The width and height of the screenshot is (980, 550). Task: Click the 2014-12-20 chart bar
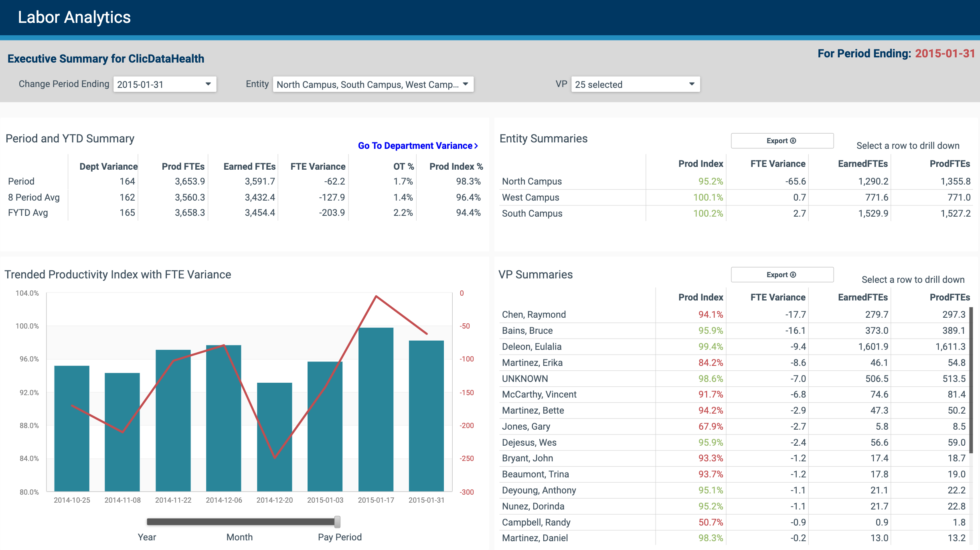275,437
